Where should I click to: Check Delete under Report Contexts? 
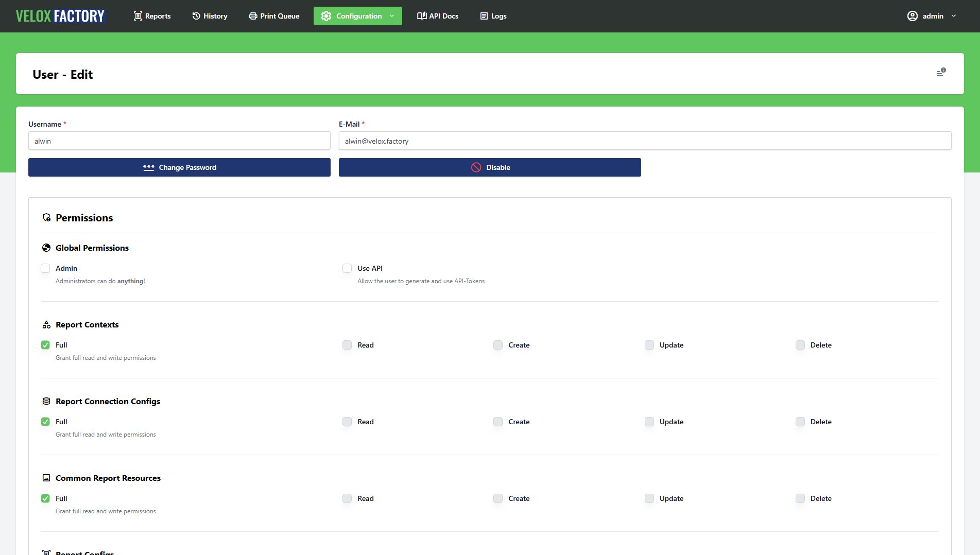coord(800,345)
